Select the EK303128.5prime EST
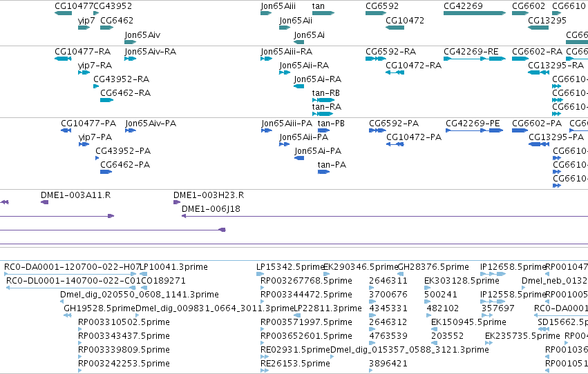The width and height of the screenshot is (588, 374). (428, 288)
